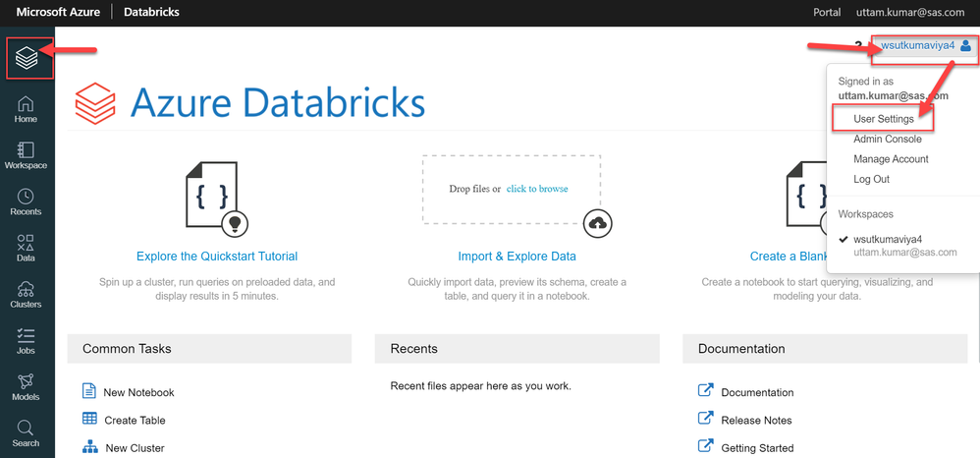Choose Manage Account in the user menu
The width and height of the screenshot is (980, 458).
[x=891, y=159]
